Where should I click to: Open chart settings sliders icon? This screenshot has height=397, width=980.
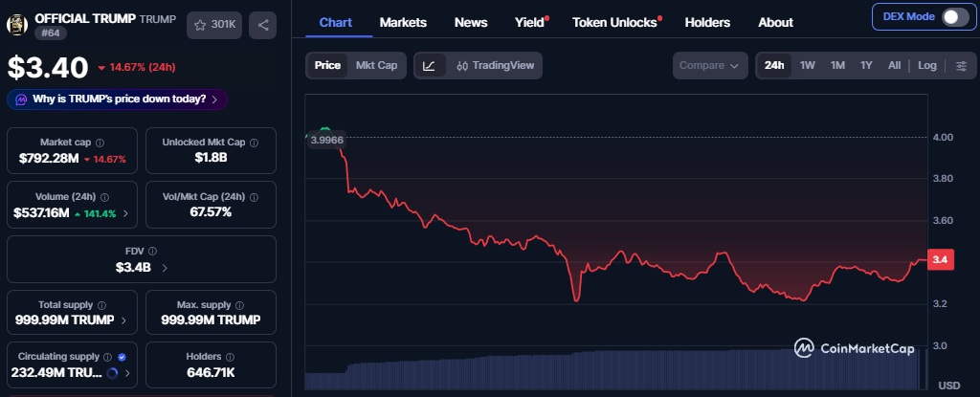click(960, 66)
